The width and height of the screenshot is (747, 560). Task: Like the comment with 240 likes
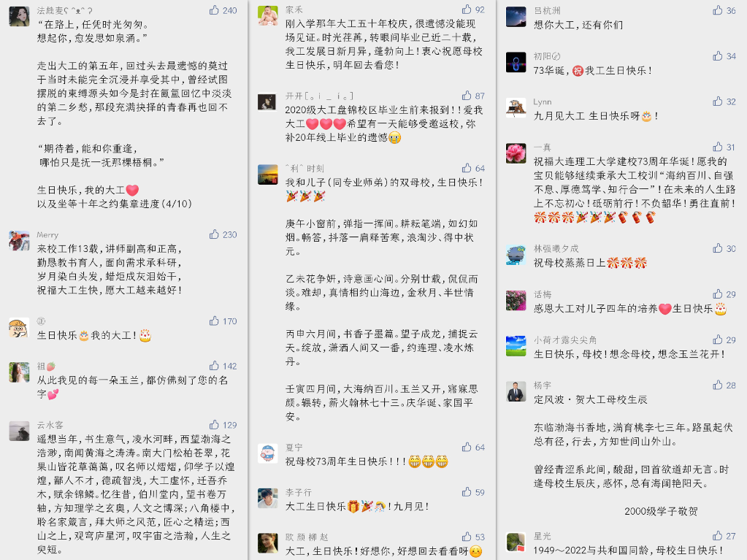tap(215, 10)
